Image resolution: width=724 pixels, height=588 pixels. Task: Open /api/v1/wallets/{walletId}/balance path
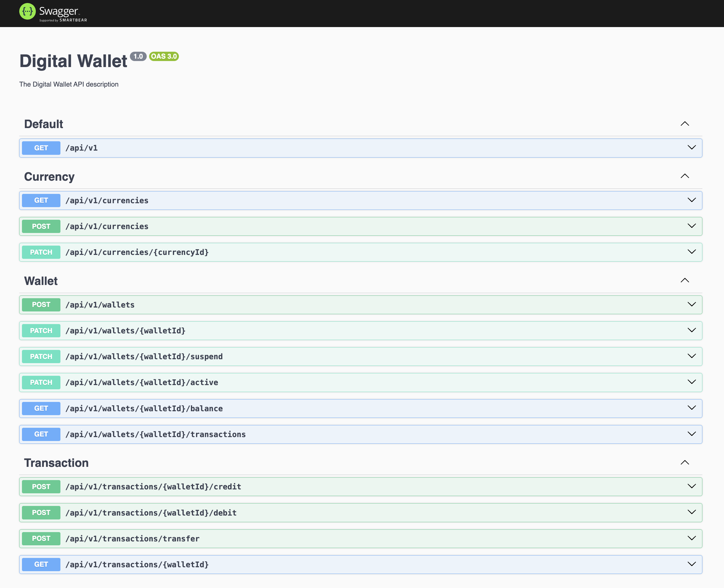tap(144, 409)
